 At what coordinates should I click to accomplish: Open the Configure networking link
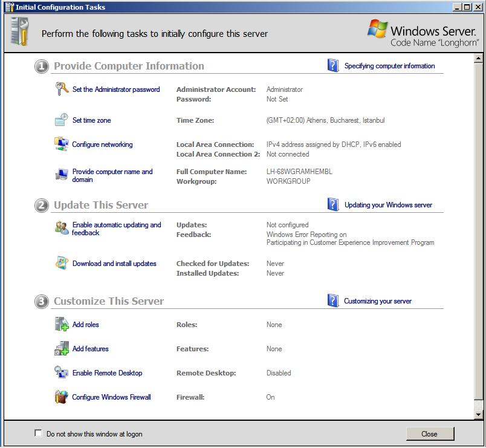click(x=102, y=144)
